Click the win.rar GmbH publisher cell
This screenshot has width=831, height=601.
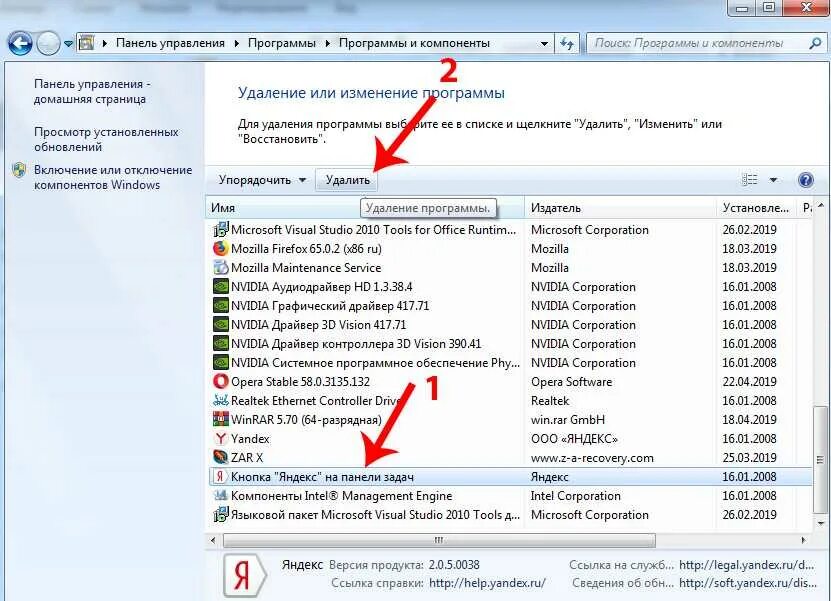[568, 420]
